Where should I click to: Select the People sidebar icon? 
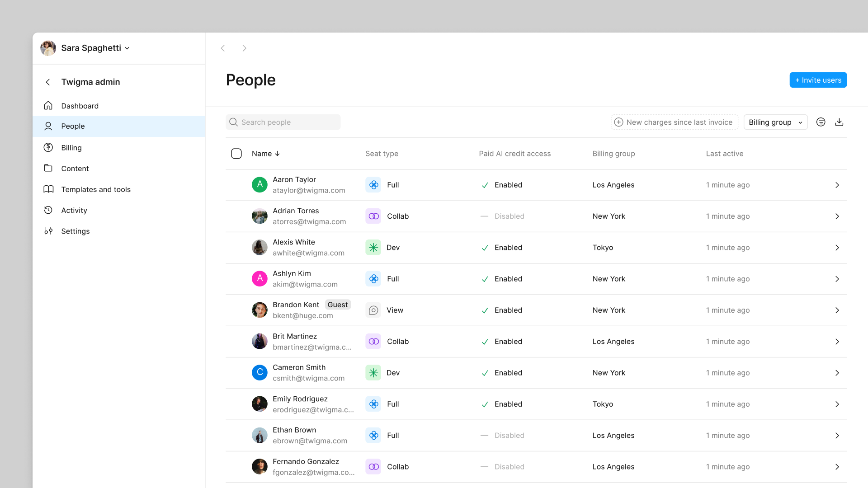pyautogui.click(x=48, y=126)
